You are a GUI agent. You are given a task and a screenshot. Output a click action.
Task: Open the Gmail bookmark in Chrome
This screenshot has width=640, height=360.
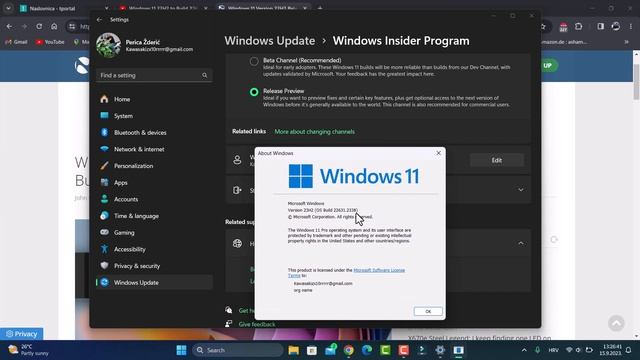point(17,42)
